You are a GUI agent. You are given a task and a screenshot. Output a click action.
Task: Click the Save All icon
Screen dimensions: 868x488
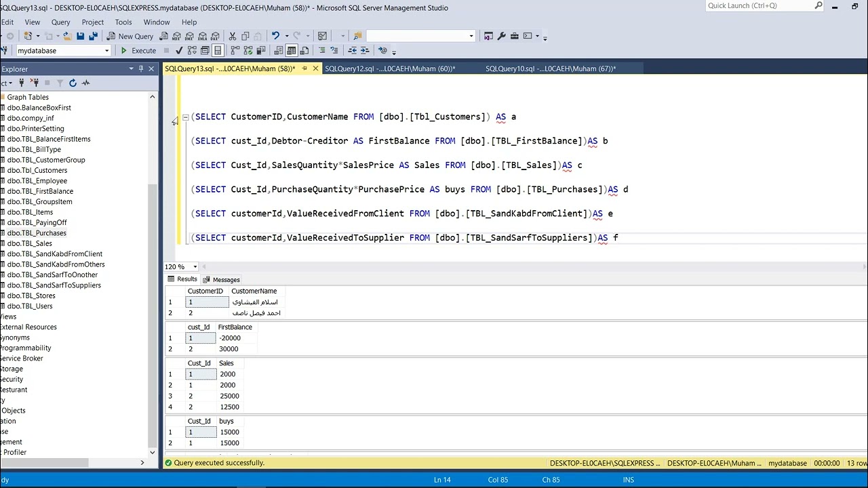click(93, 36)
